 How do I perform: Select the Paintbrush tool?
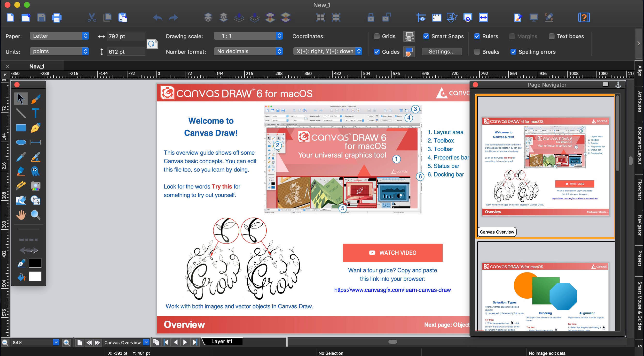pos(36,99)
